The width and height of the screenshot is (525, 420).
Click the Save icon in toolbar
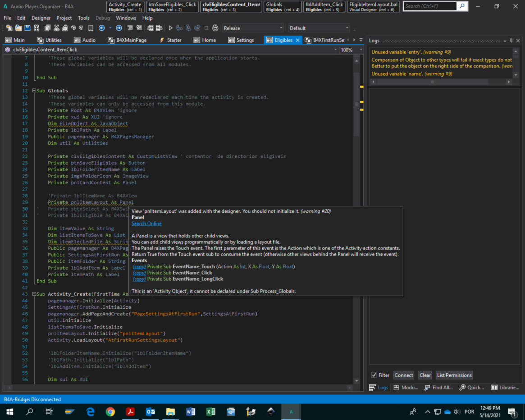27,28
